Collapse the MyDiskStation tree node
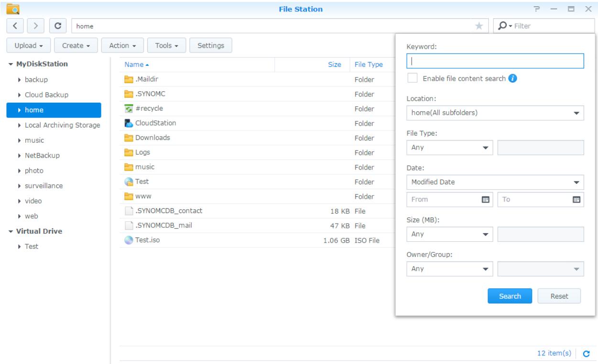 pyautogui.click(x=11, y=64)
